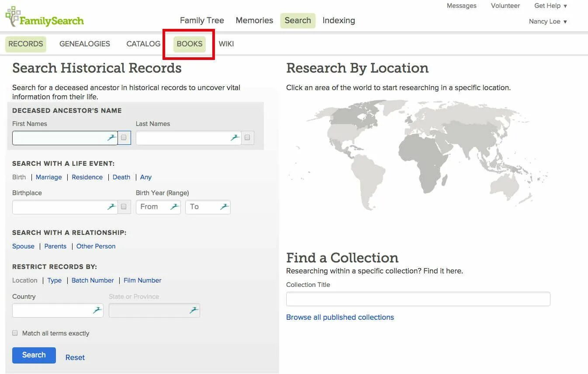Switch to the Books tab
This screenshot has width=588, height=374.
tap(190, 44)
